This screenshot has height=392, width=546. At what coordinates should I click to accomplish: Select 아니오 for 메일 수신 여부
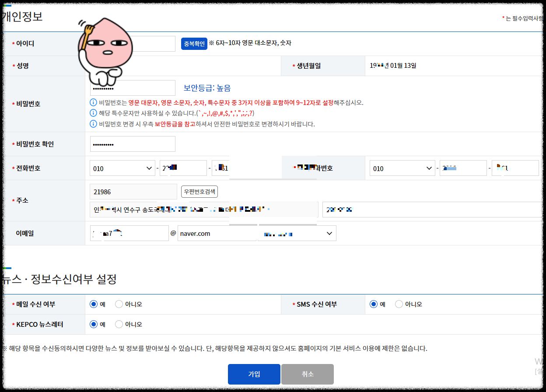click(x=119, y=304)
